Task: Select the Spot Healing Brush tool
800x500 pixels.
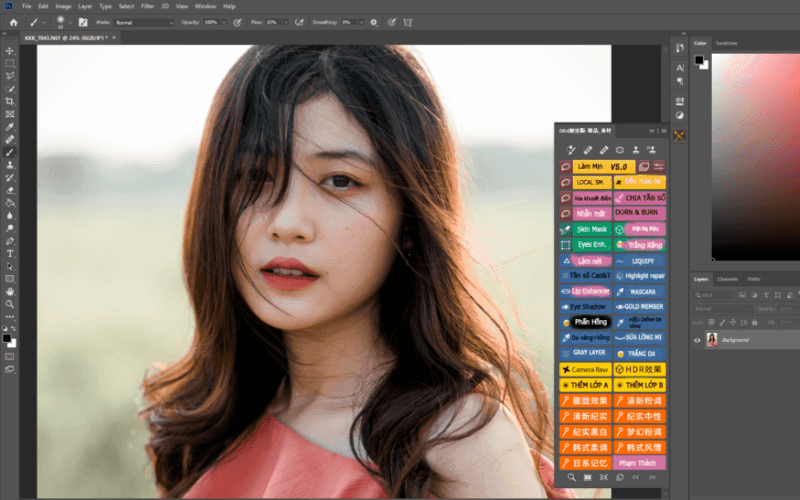Action: tap(10, 139)
